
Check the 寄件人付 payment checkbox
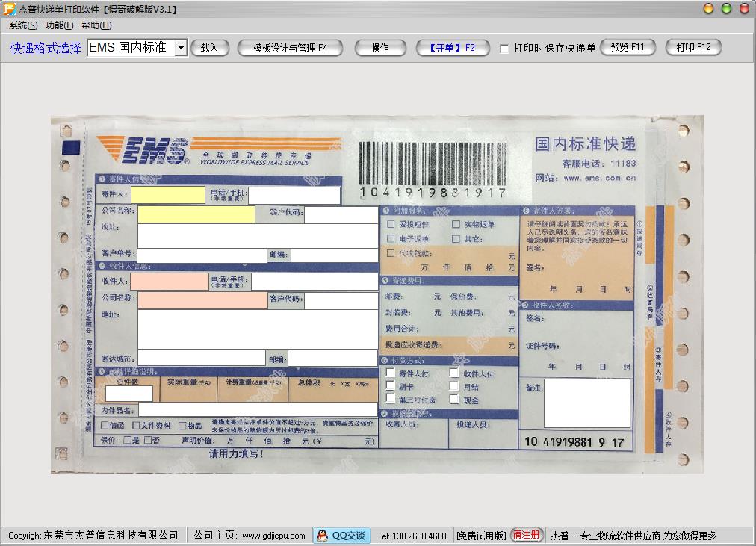390,373
